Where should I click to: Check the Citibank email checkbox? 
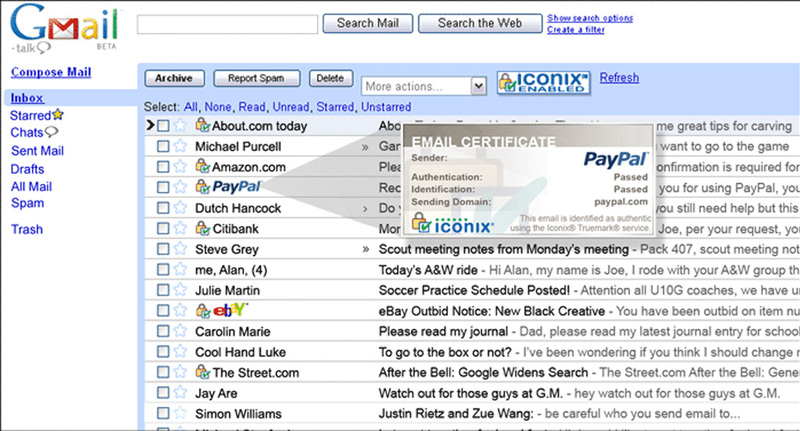(163, 229)
